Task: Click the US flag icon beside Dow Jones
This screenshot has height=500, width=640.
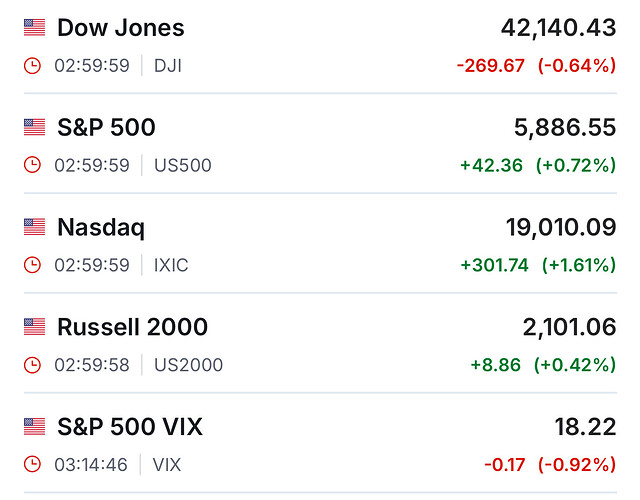Action: (x=35, y=28)
